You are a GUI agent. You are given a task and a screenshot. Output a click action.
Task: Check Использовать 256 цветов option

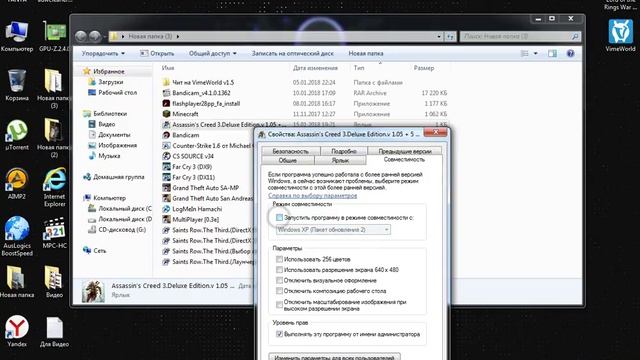pos(279,259)
